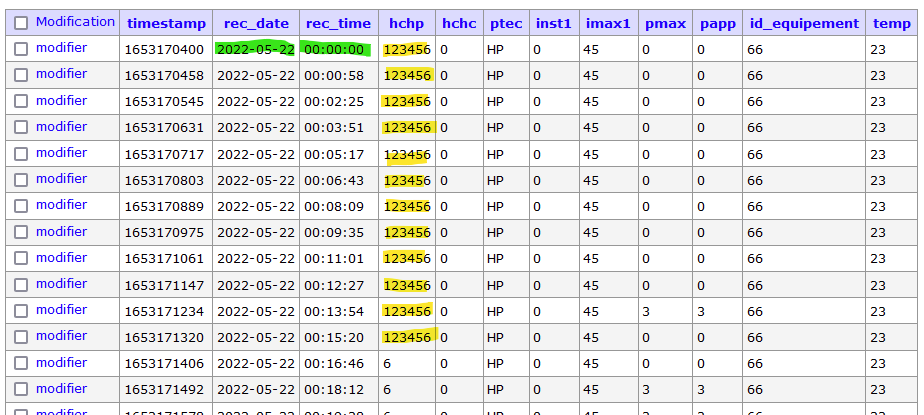The width and height of the screenshot is (924, 415).
Task: Check the select-all box beside Modification header
Action: 21,23
